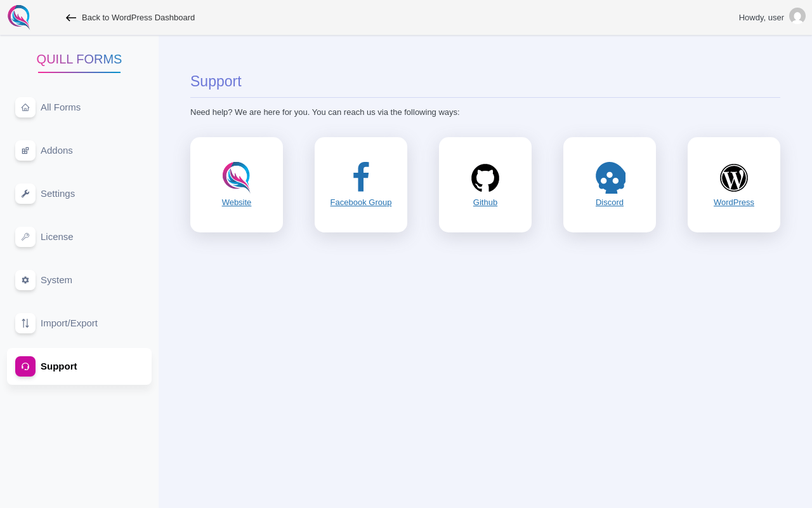Click the back arrow icon
Screen dimensions: 812x508
pyautogui.click(x=71, y=18)
